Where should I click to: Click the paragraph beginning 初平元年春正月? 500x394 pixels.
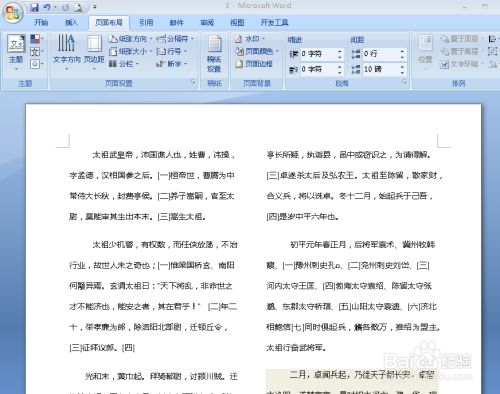pos(353,296)
